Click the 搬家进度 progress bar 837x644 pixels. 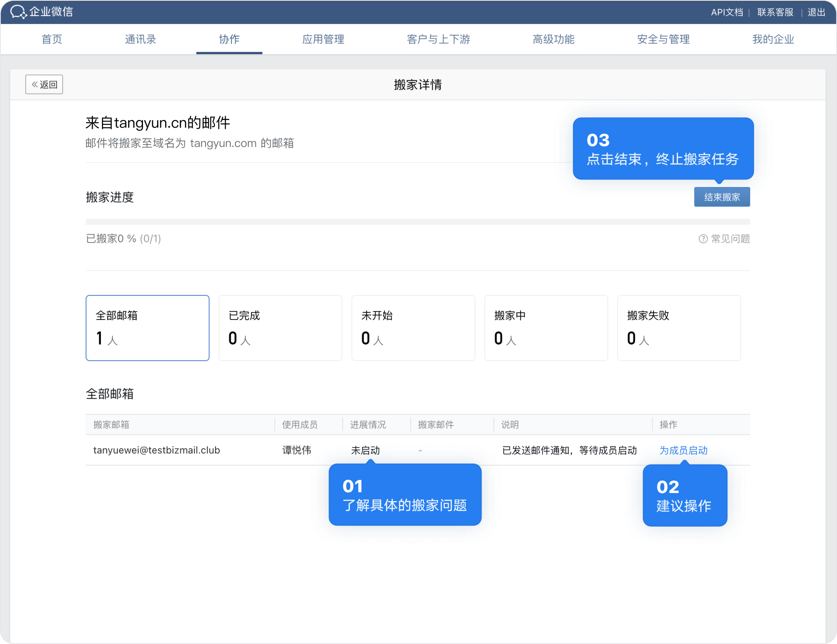pos(418,222)
